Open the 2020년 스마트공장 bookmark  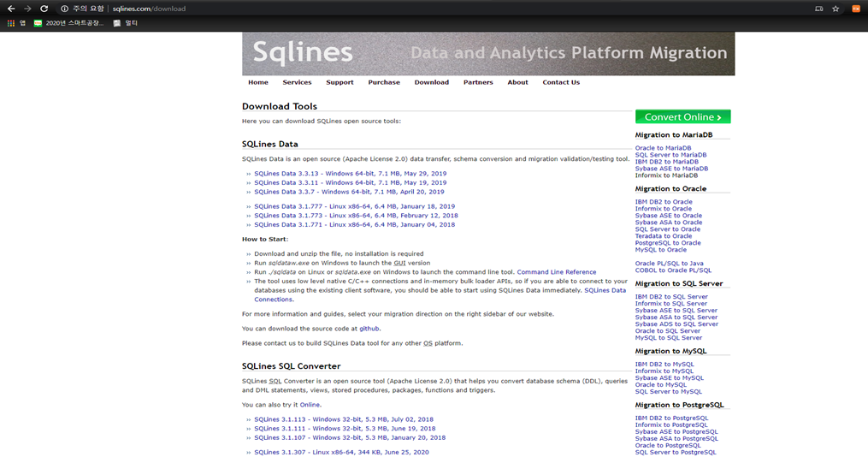point(68,23)
